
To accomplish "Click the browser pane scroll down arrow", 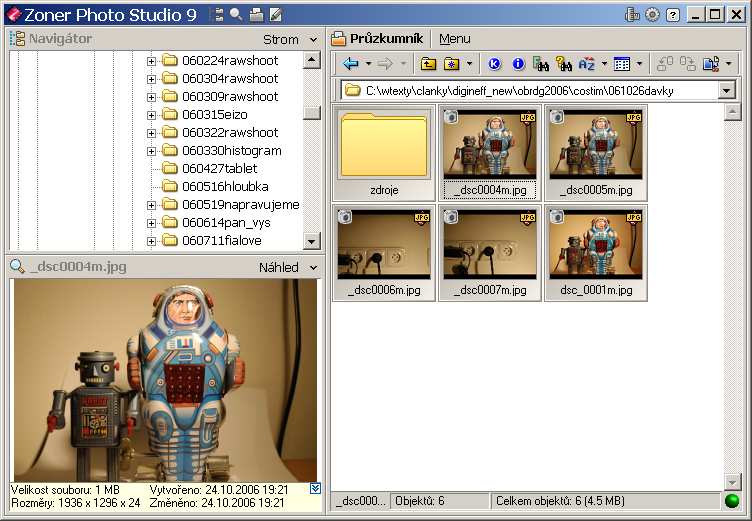I will click(x=732, y=481).
